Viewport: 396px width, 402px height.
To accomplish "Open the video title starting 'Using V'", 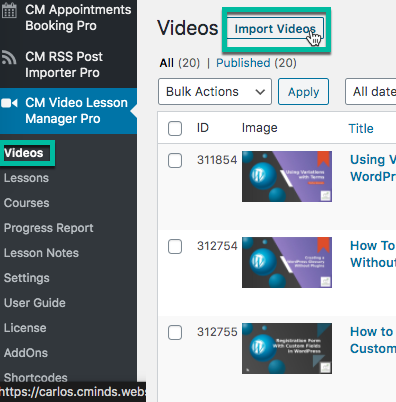I will pyautogui.click(x=373, y=168).
